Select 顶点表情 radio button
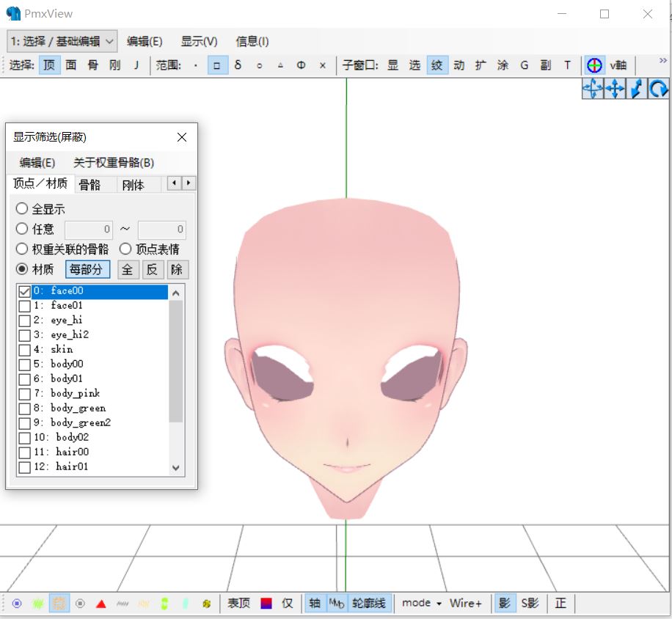 click(125, 249)
